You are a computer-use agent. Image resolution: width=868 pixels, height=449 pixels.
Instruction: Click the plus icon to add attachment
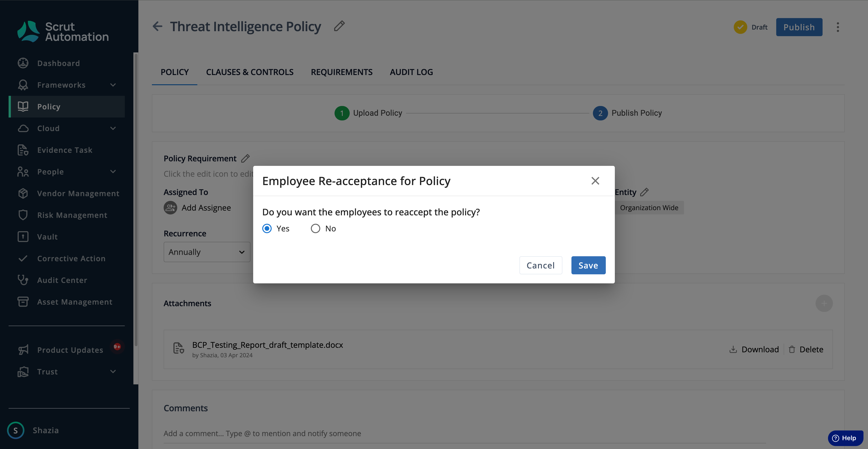(x=824, y=303)
